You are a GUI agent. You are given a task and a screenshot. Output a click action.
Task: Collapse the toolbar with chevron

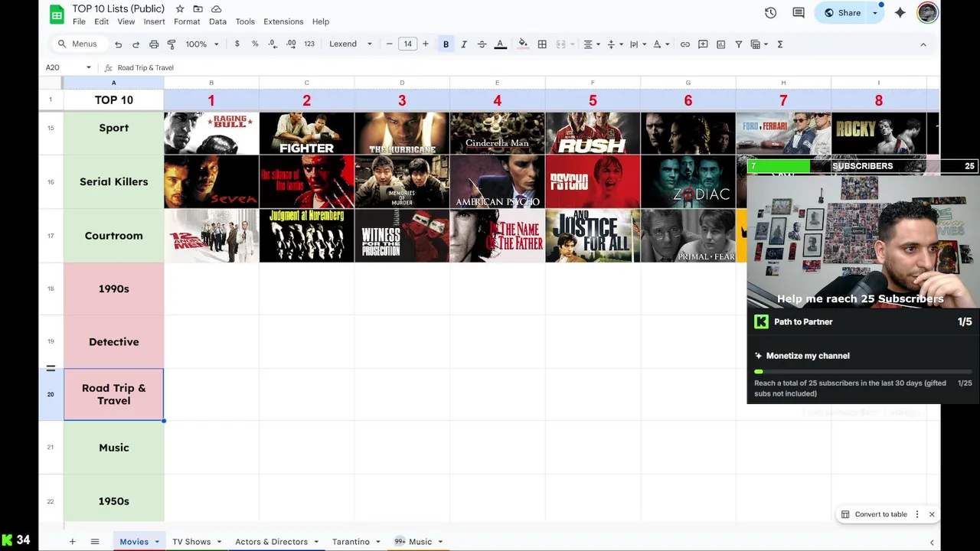[x=923, y=44]
